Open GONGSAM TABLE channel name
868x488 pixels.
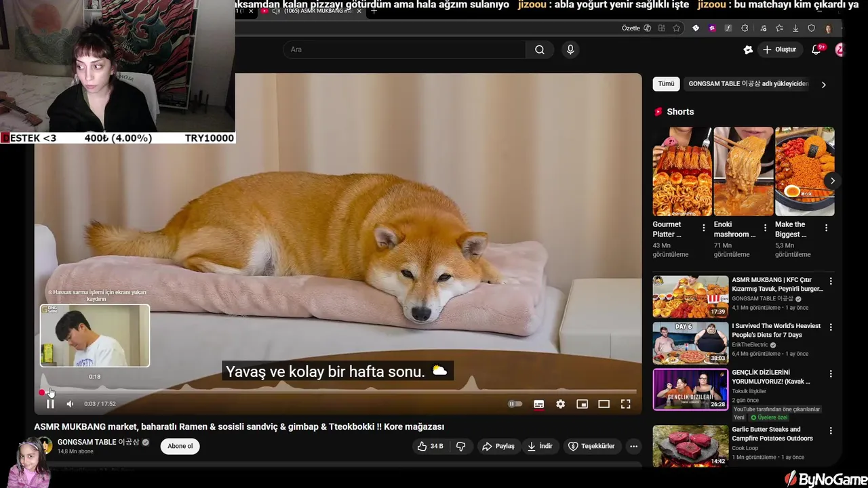click(x=98, y=442)
